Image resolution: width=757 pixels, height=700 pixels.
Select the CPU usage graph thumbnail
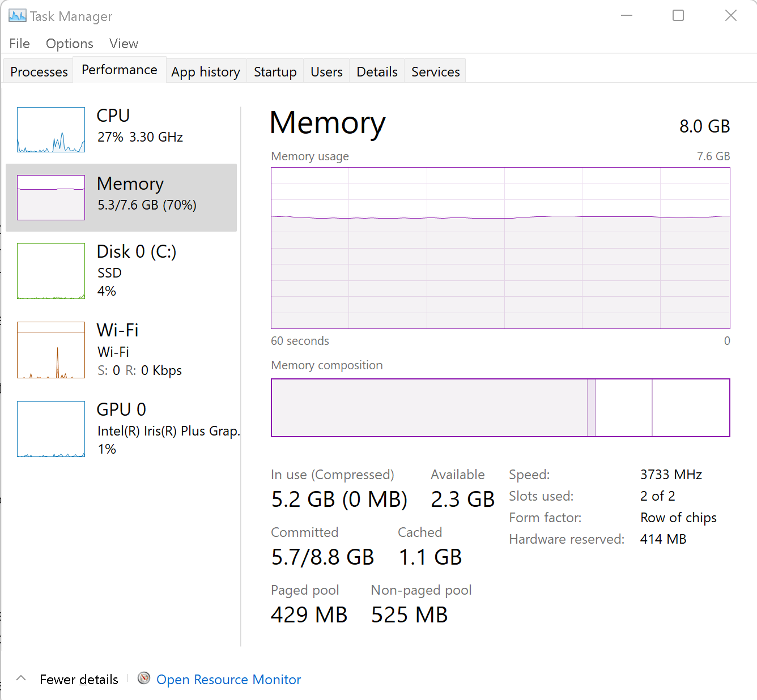(51, 130)
